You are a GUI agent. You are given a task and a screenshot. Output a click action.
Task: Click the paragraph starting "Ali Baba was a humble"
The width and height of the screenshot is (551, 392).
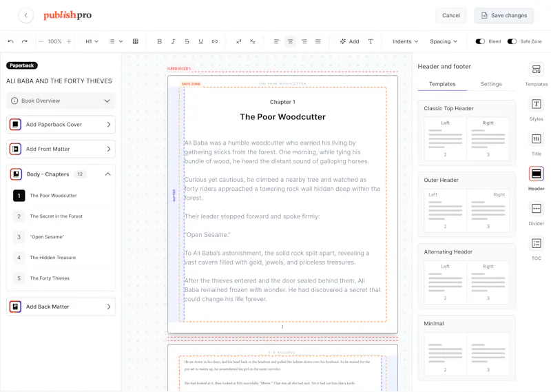(277, 152)
